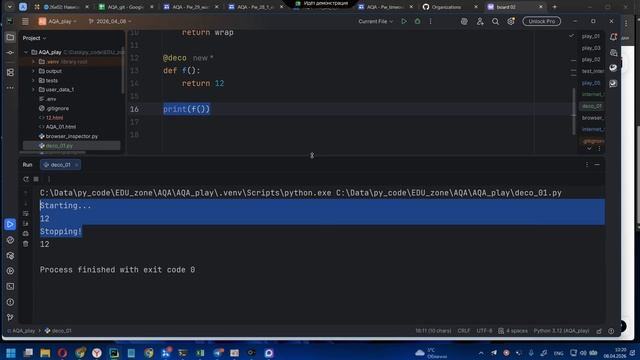Open Git tool window icon at bottom left

(x=10, y=317)
